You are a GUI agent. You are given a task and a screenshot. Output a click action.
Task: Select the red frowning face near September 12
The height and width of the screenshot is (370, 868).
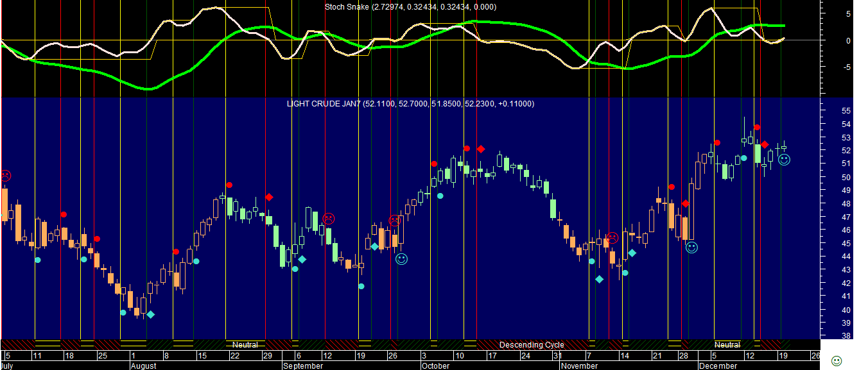tap(329, 219)
